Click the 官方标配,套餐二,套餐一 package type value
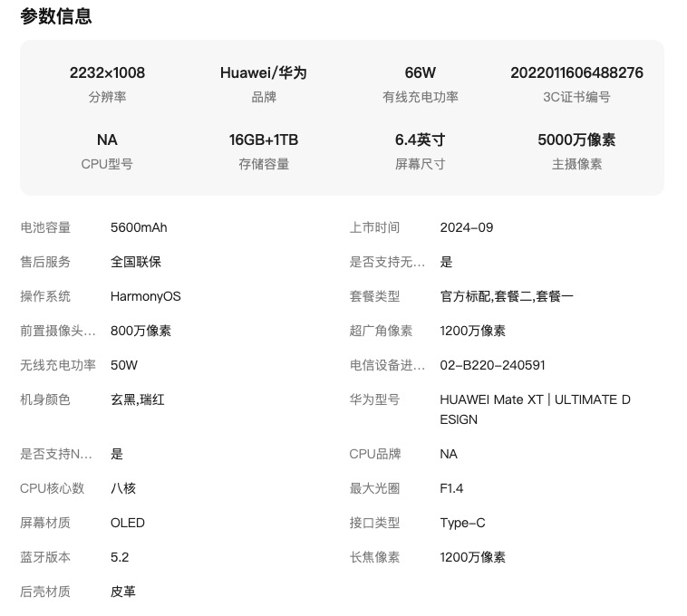The image size is (687, 616). point(506,296)
